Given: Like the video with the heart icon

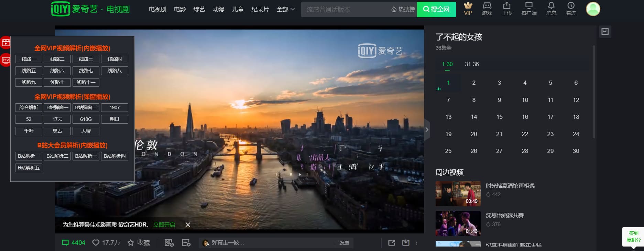Looking at the screenshot, I should [x=96, y=243].
